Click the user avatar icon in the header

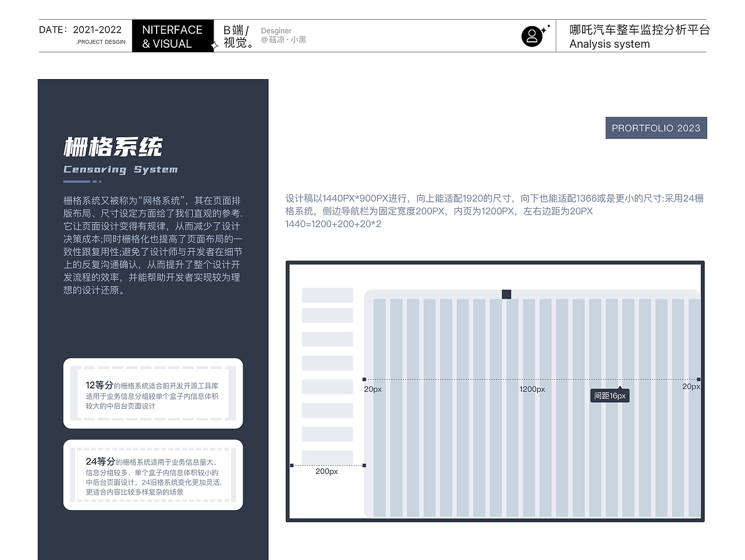click(x=531, y=35)
